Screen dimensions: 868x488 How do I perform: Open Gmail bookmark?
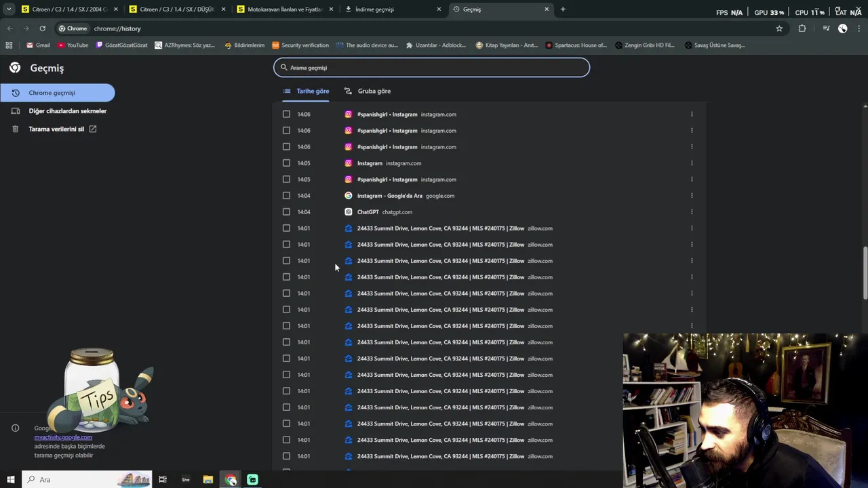38,45
